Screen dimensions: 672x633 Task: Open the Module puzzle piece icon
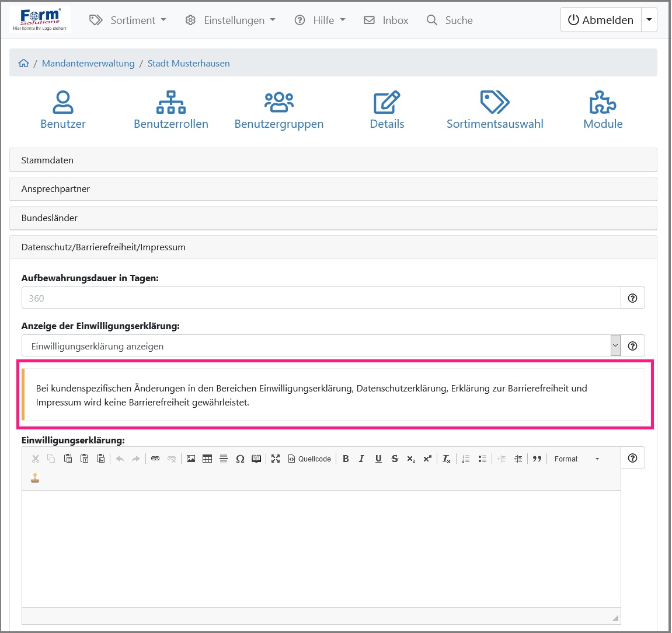point(603,103)
